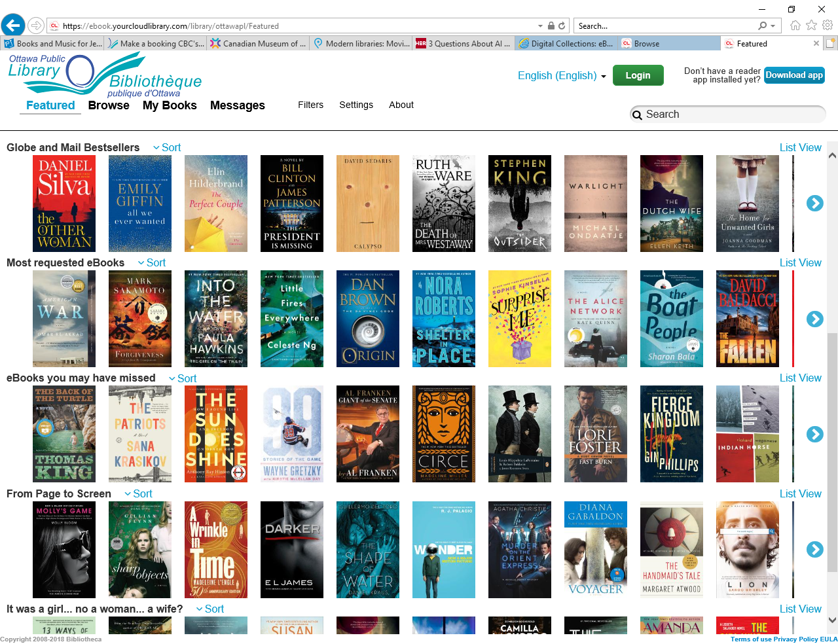
Task: Open A Wrinkle in Time book cover
Action: [216, 550]
